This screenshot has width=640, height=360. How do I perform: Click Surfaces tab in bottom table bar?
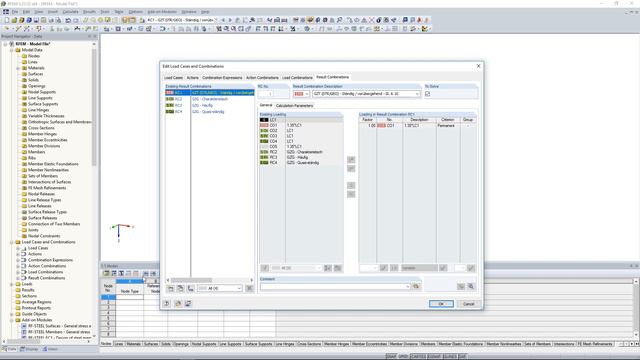click(151, 344)
